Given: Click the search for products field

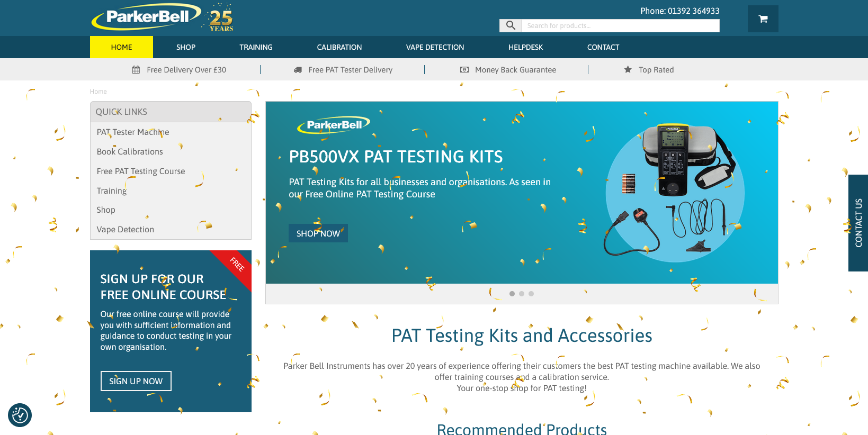Looking at the screenshot, I should pyautogui.click(x=621, y=25).
